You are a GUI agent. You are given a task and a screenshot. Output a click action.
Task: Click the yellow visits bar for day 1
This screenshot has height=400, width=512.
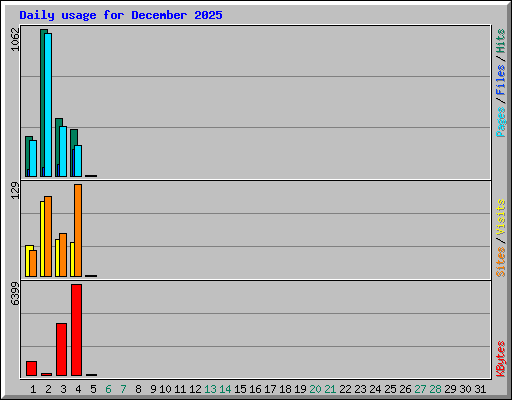[28, 261]
